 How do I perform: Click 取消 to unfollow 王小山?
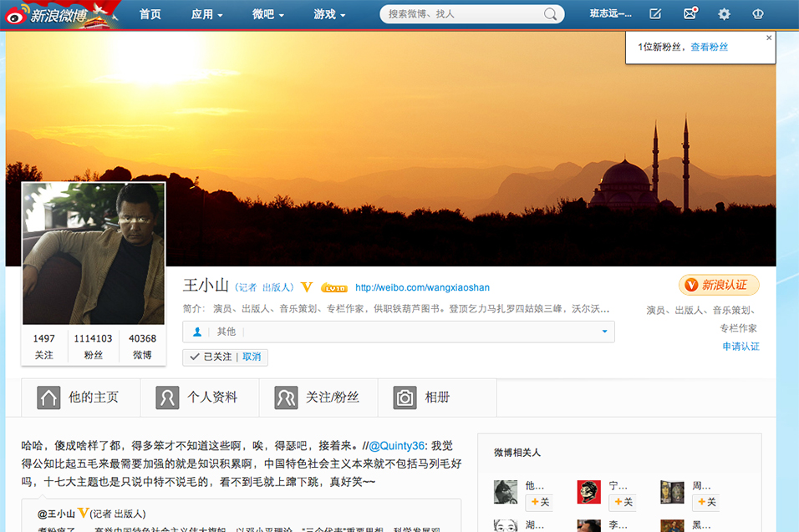pos(252,357)
